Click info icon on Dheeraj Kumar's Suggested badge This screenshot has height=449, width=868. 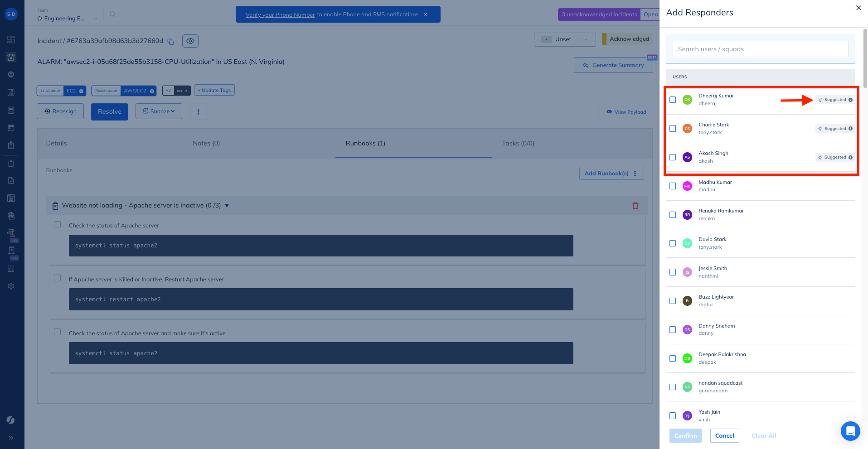tap(850, 100)
